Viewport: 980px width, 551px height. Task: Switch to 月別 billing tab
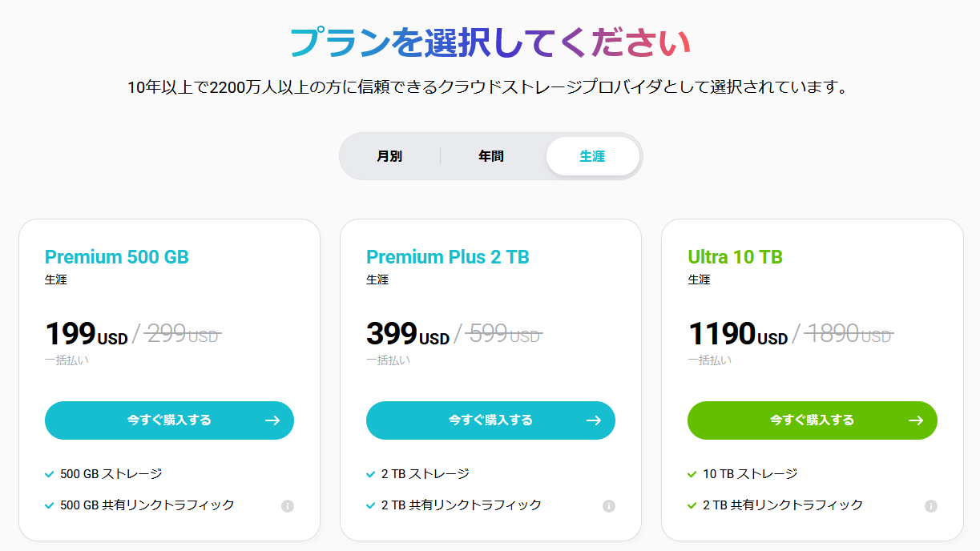coord(389,156)
